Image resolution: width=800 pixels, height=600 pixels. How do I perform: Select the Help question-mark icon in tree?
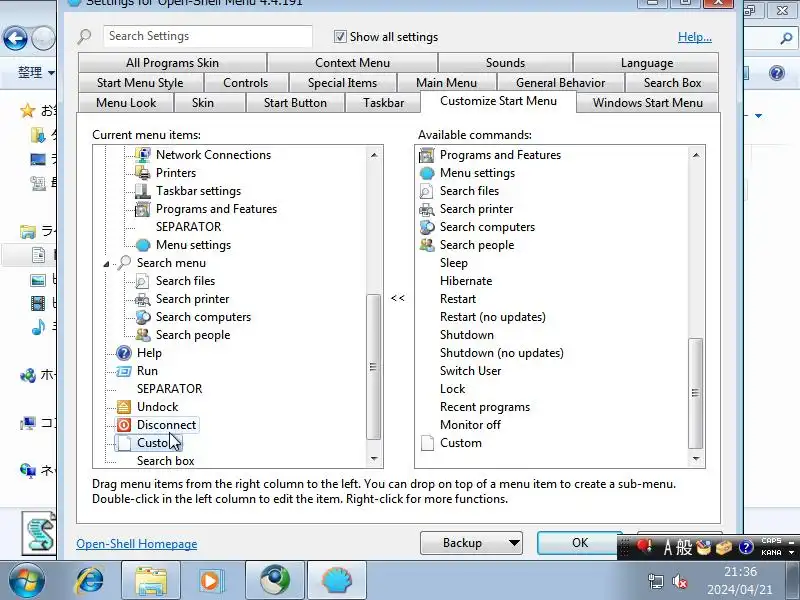coord(124,353)
